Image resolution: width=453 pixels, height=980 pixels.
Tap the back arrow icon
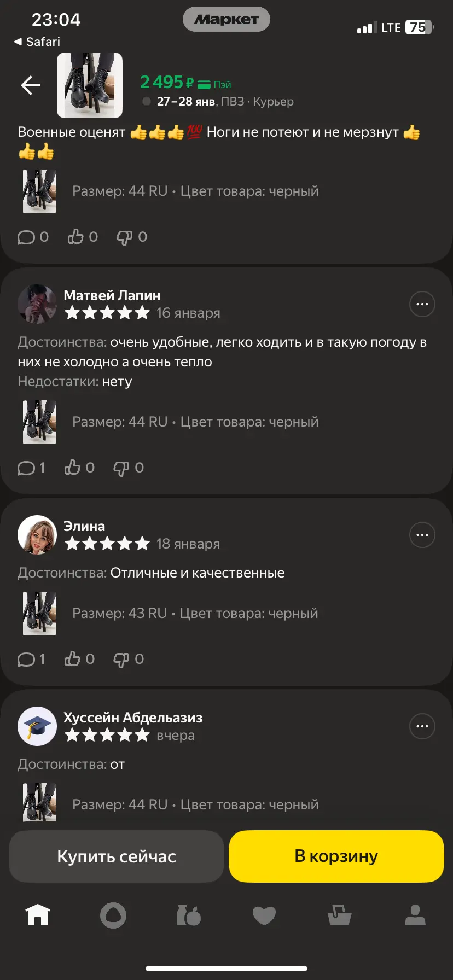[31, 85]
